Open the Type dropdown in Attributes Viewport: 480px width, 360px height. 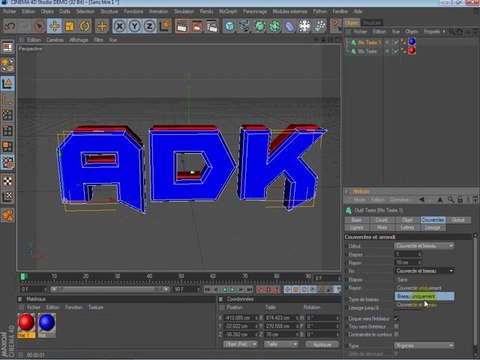(424, 345)
